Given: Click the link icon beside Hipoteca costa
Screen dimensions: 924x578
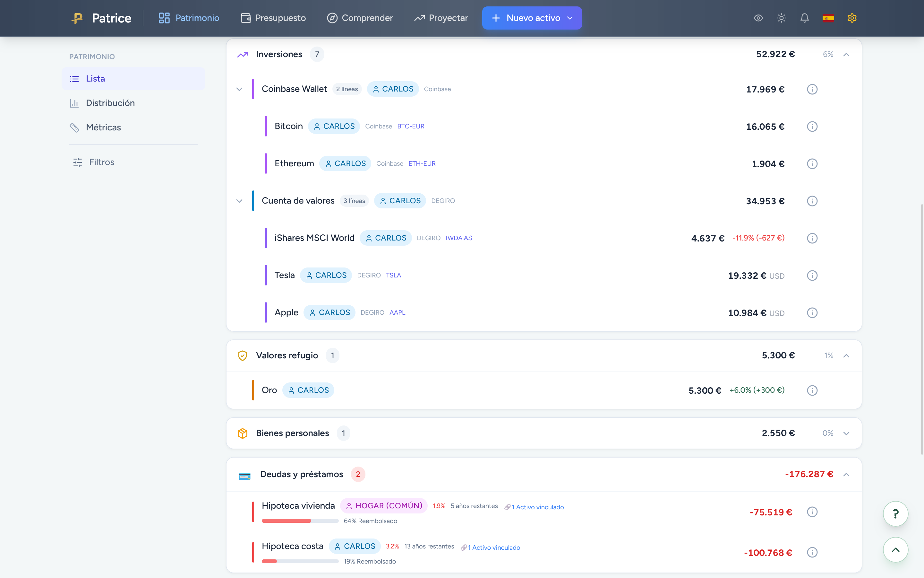Looking at the screenshot, I should 464,548.
